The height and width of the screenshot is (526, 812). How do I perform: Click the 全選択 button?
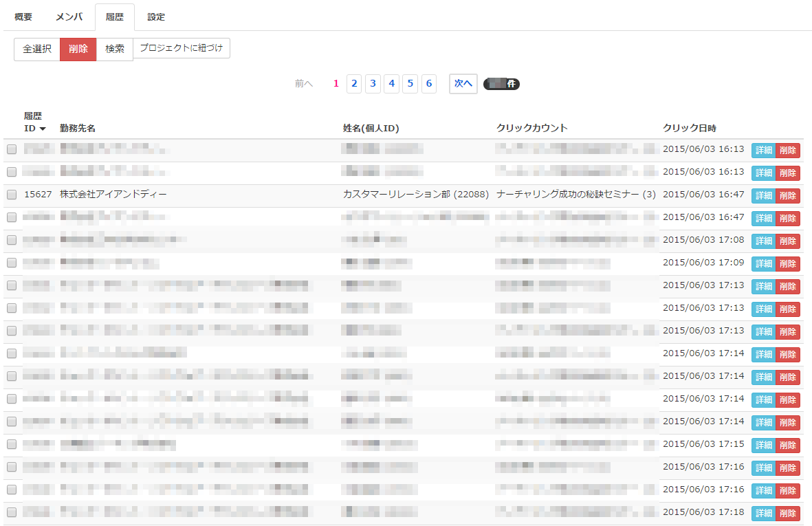37,50
